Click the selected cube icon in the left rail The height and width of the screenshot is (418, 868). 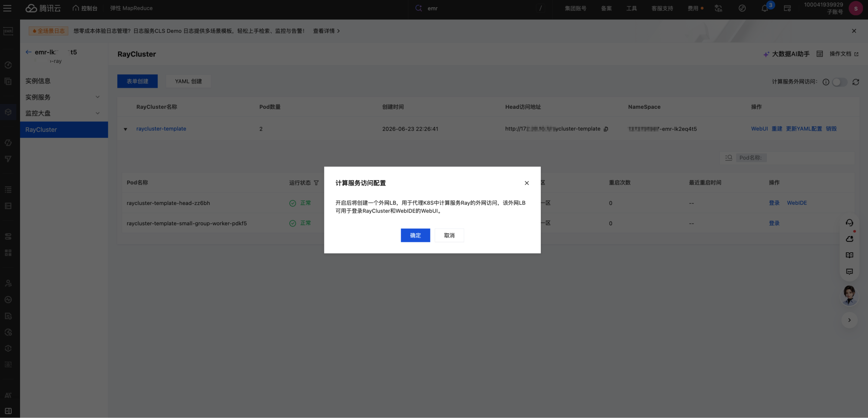coord(8,112)
